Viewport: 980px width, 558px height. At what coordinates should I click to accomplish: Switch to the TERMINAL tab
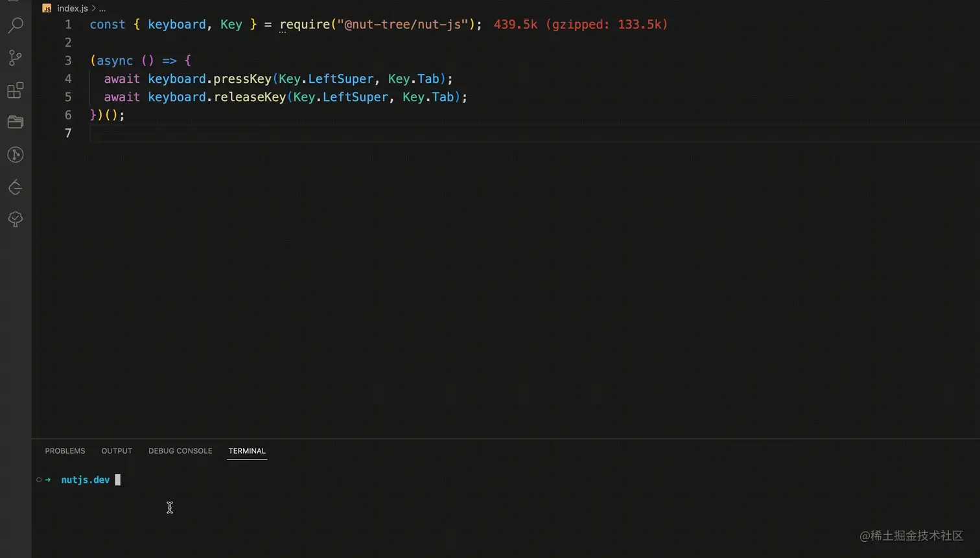pos(246,450)
